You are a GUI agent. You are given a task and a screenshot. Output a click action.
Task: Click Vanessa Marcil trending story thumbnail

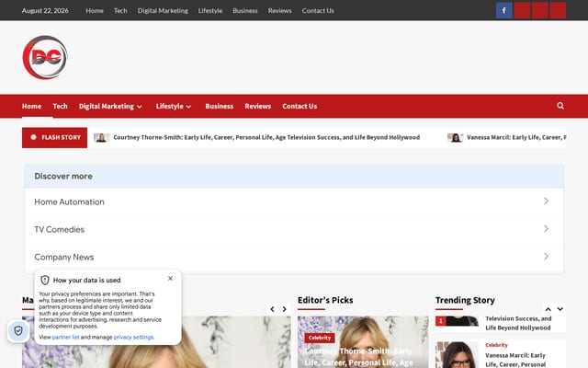pyautogui.click(x=458, y=355)
